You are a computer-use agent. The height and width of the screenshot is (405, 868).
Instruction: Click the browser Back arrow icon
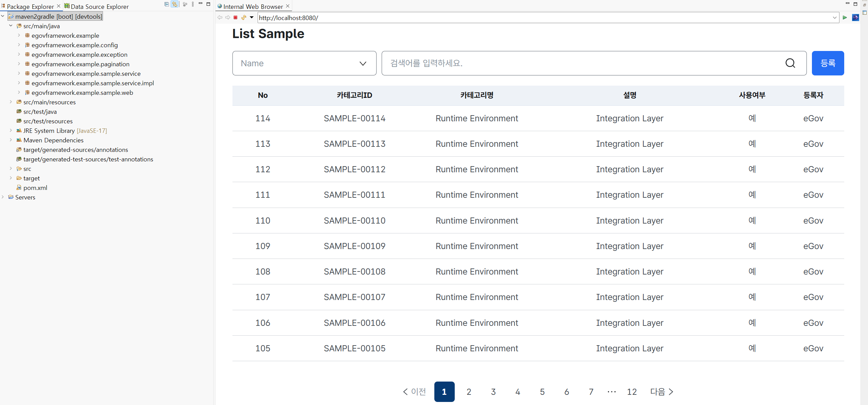[220, 18]
